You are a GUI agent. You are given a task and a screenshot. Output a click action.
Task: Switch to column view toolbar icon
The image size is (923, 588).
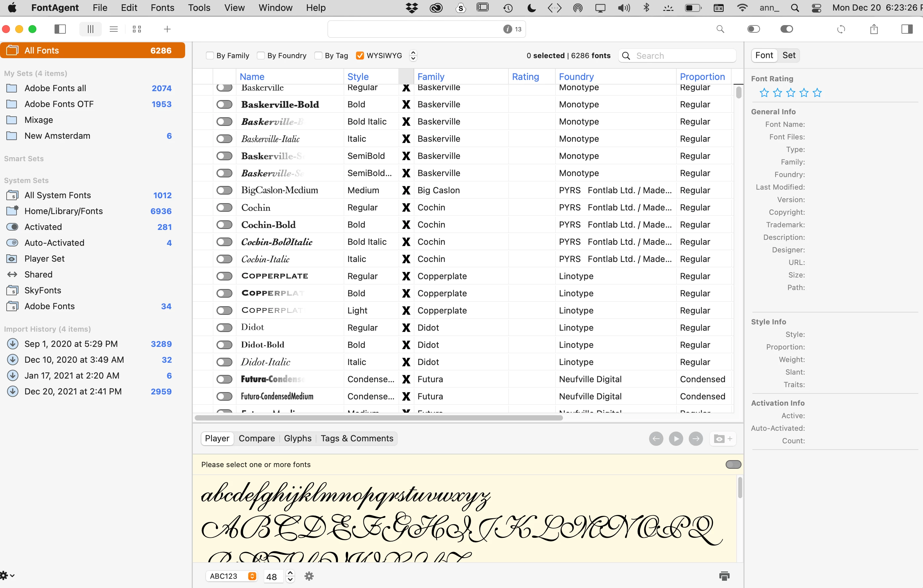[x=91, y=29]
